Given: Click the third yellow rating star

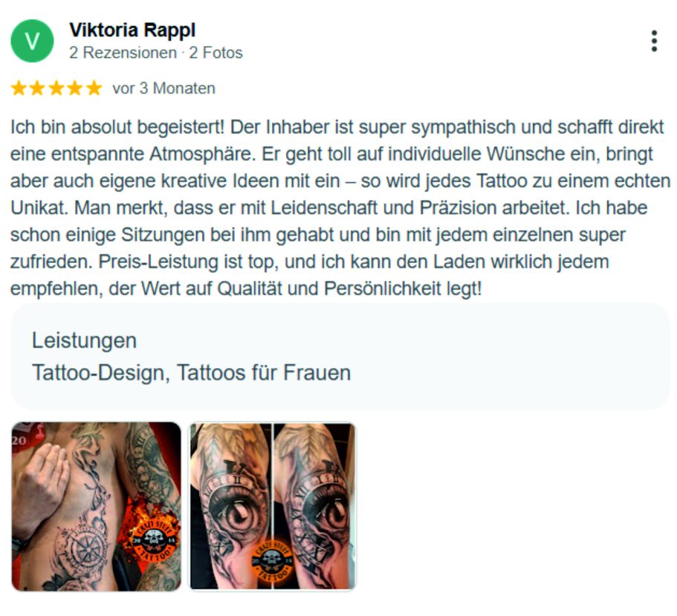Looking at the screenshot, I should coord(56,88).
